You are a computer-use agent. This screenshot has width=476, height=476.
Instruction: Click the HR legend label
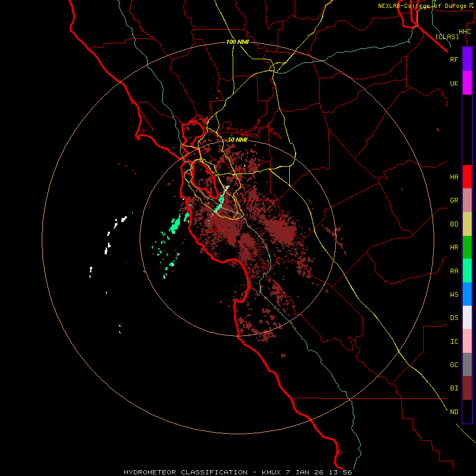pos(454,248)
